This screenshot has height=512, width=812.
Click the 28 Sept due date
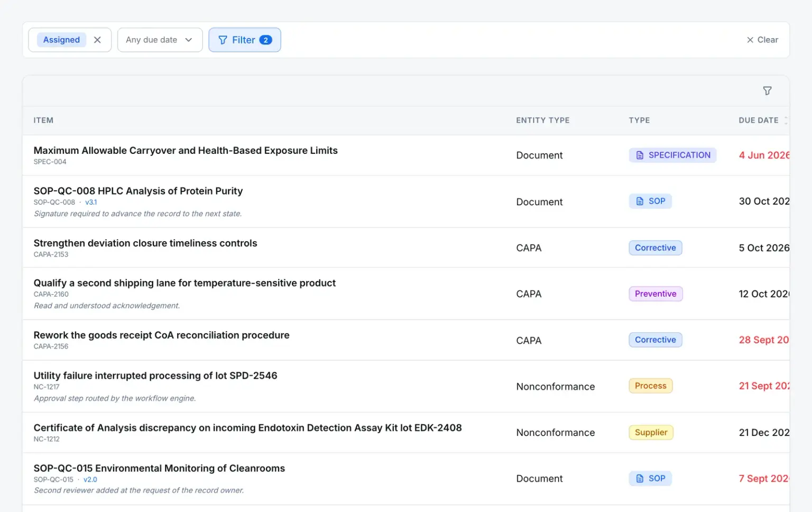point(764,340)
